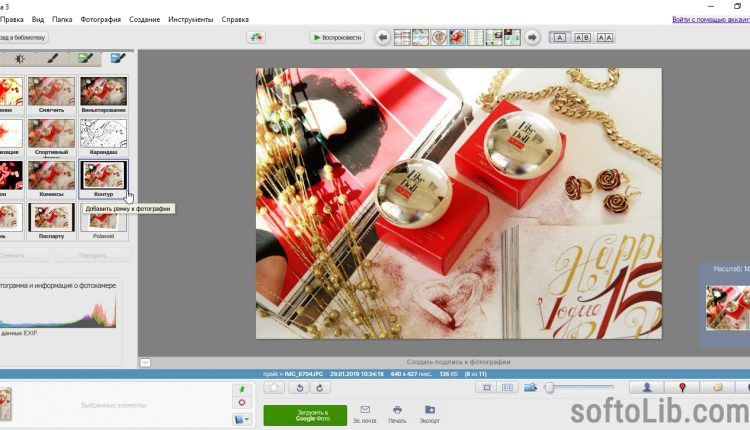Image resolution: width=750 pixels, height=430 pixels.
Task: Click the navigator preview thumbnail at right
Action: point(728,308)
